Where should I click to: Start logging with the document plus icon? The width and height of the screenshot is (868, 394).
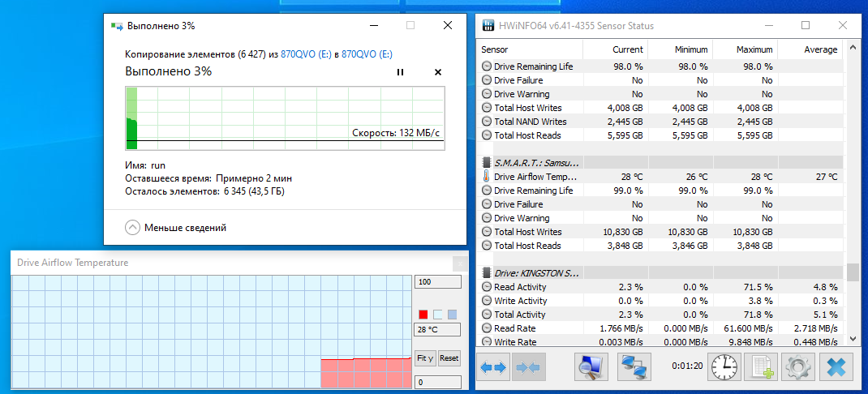[762, 367]
